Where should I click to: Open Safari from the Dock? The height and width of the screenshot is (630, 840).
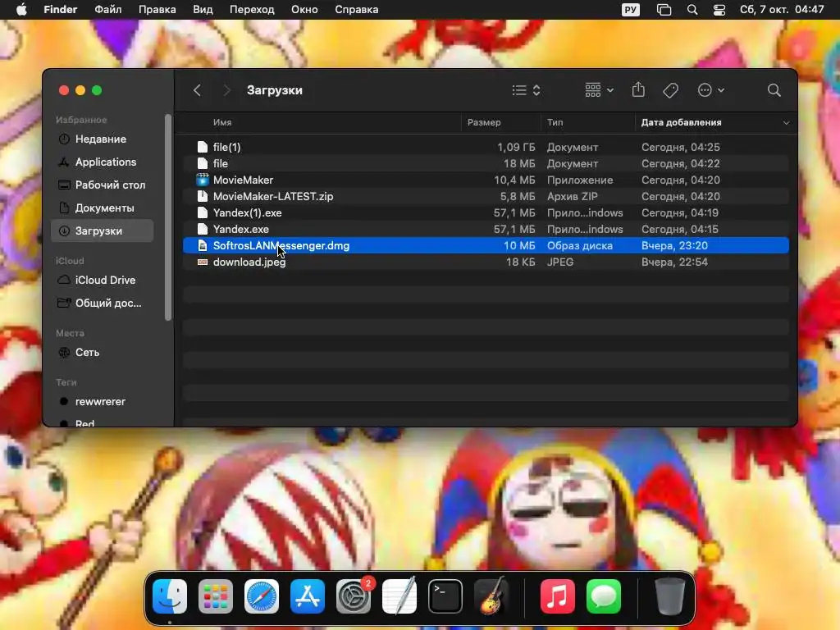262,596
